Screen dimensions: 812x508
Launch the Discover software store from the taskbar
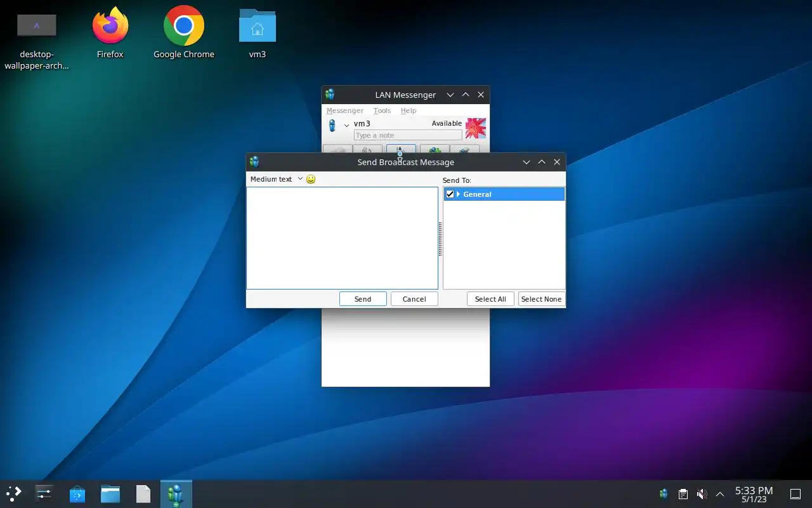[77, 493]
